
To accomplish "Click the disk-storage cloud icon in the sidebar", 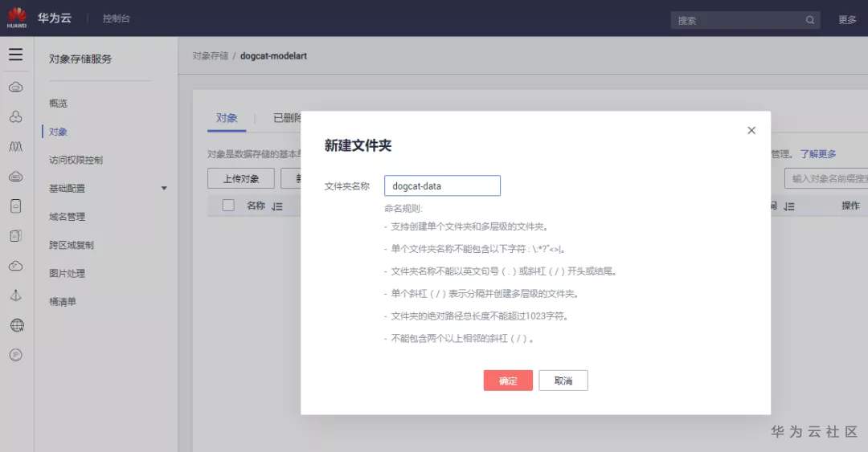I will coord(16,177).
